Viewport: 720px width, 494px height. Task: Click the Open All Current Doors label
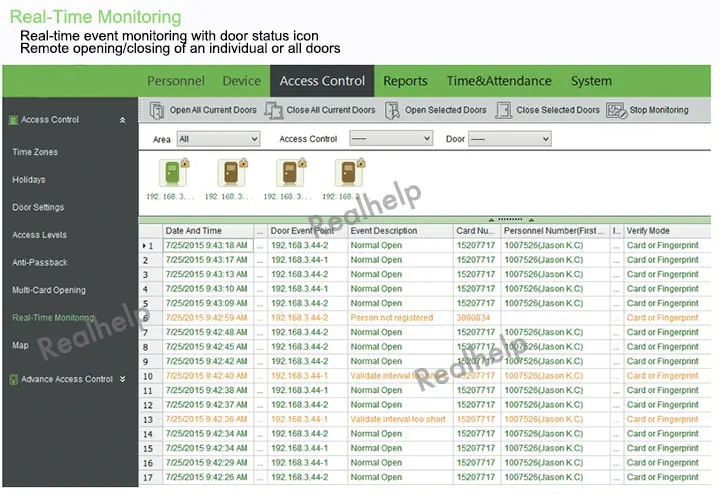tap(213, 110)
